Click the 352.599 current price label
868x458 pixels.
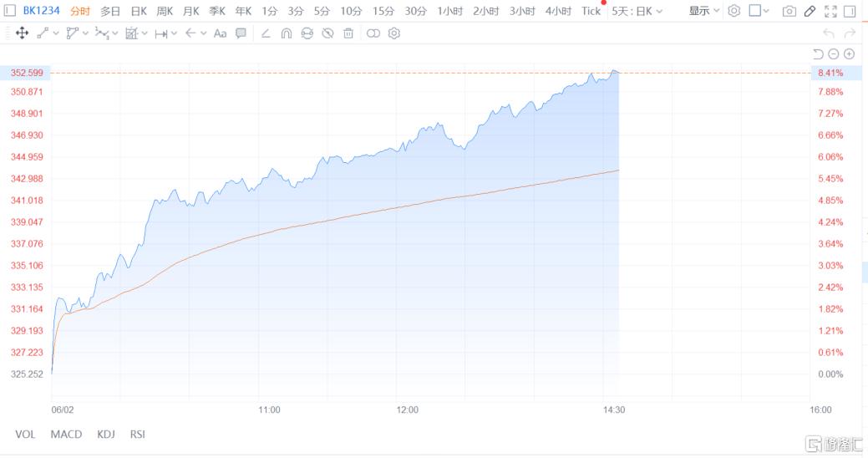[26, 73]
